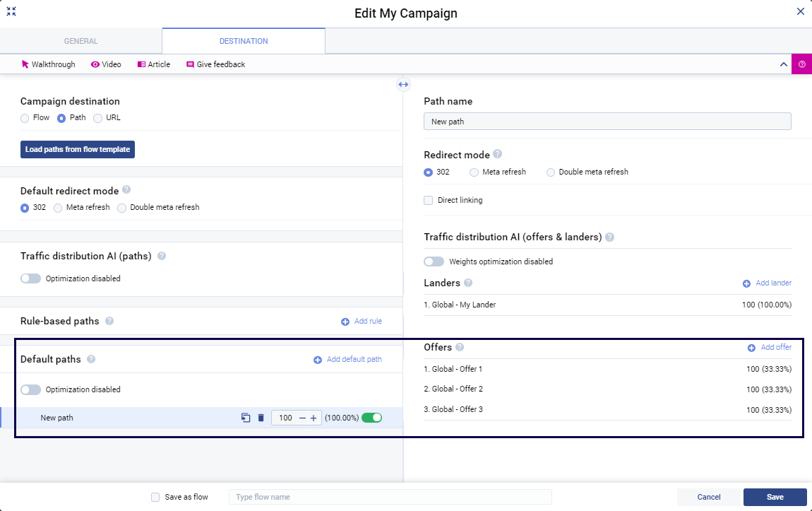This screenshot has width=812, height=511.
Task: Open the magenta help button
Action: click(x=801, y=64)
